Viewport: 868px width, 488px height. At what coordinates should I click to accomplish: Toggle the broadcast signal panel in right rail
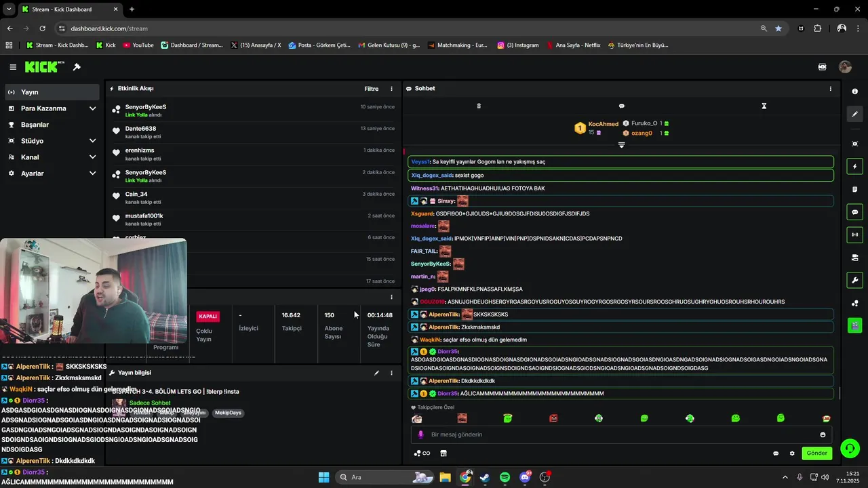click(x=854, y=235)
